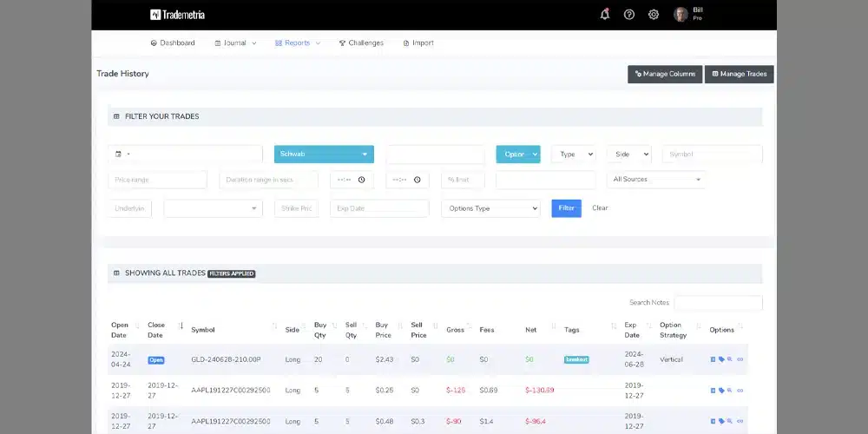Image resolution: width=868 pixels, height=434 pixels.
Task: Click the 2024-06-28 expiration date cell
Action: click(635, 360)
